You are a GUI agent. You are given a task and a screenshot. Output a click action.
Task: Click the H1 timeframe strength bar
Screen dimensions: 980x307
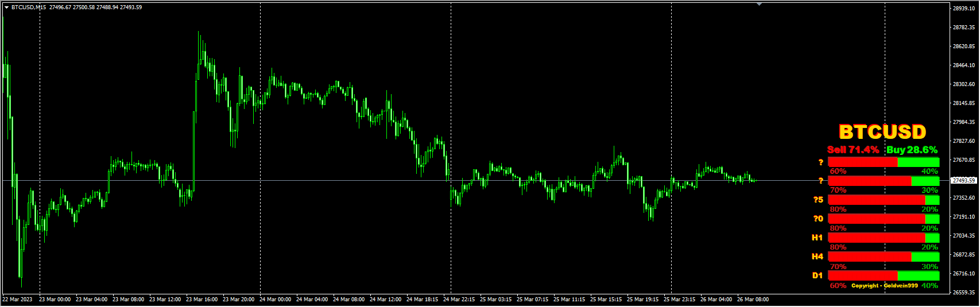click(884, 238)
